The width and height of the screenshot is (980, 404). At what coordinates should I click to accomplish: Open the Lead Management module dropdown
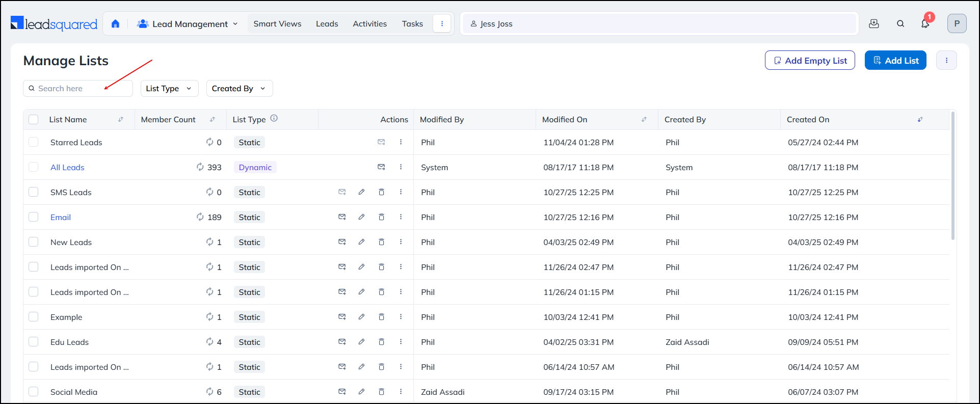tap(188, 24)
